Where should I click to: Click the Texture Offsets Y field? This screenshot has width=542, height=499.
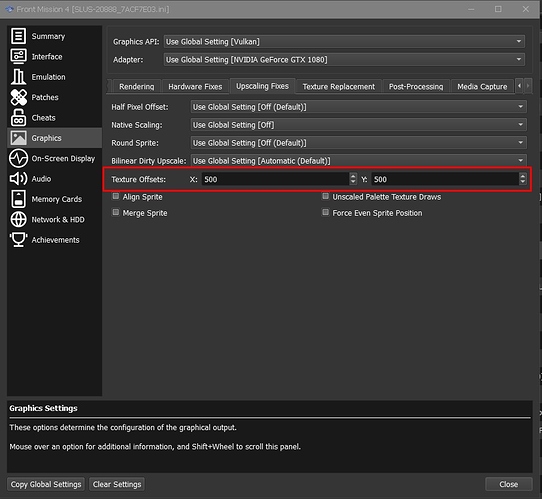coord(445,179)
